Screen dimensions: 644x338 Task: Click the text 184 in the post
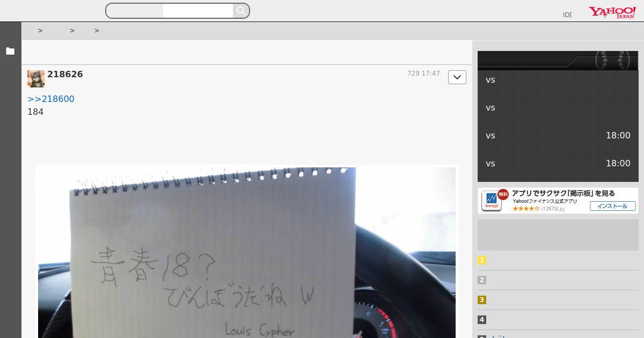pyautogui.click(x=35, y=112)
